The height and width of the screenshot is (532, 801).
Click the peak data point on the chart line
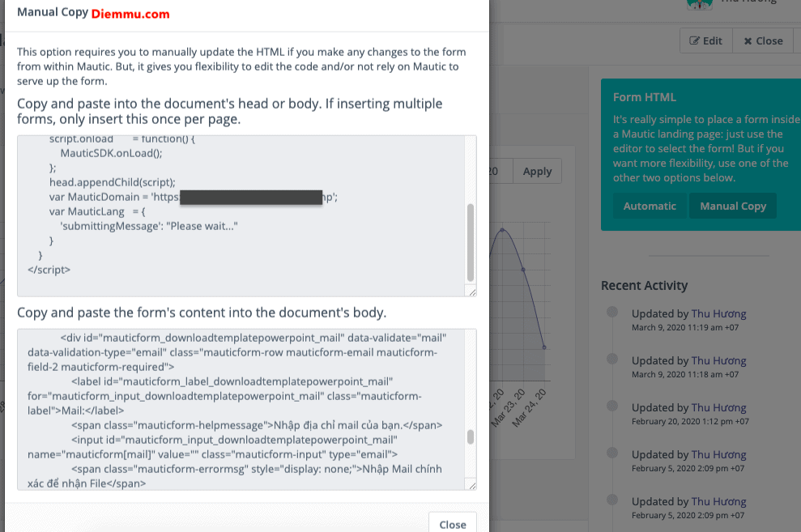point(502,230)
